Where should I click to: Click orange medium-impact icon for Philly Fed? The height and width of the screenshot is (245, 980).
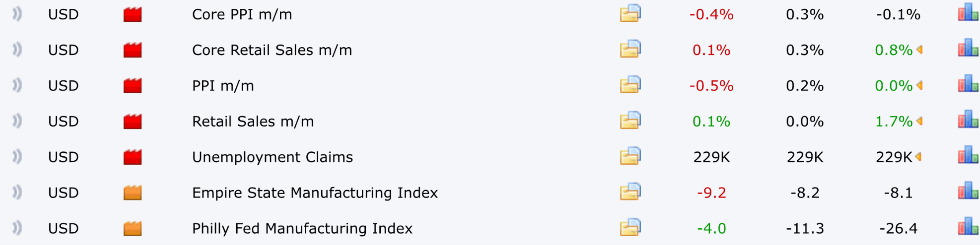point(133,228)
